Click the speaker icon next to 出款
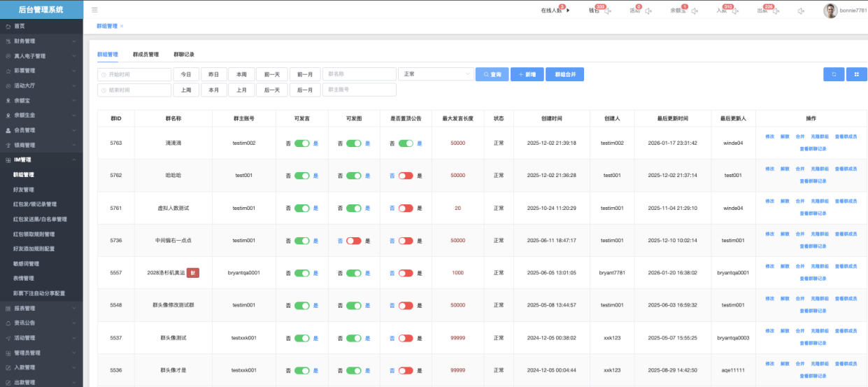This screenshot has width=868, height=387. [776, 10]
